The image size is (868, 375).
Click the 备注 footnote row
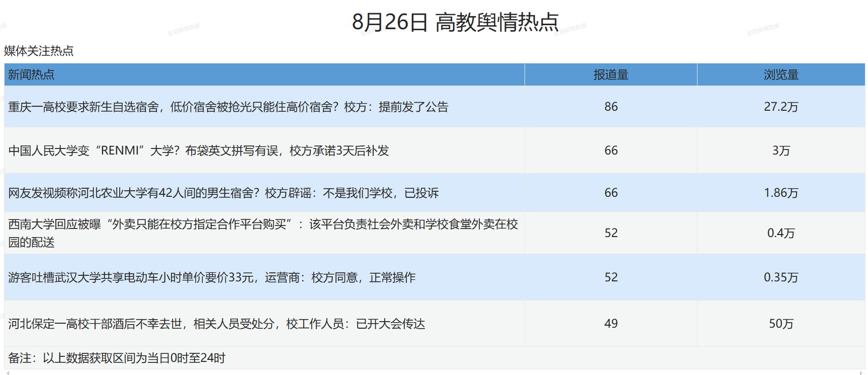point(117,358)
